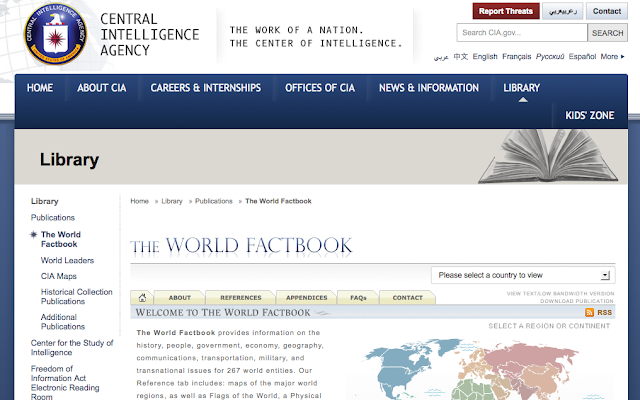Image resolution: width=640 pixels, height=400 pixels.
Task: Open Additional Publications sidebar link
Action: pos(63,322)
